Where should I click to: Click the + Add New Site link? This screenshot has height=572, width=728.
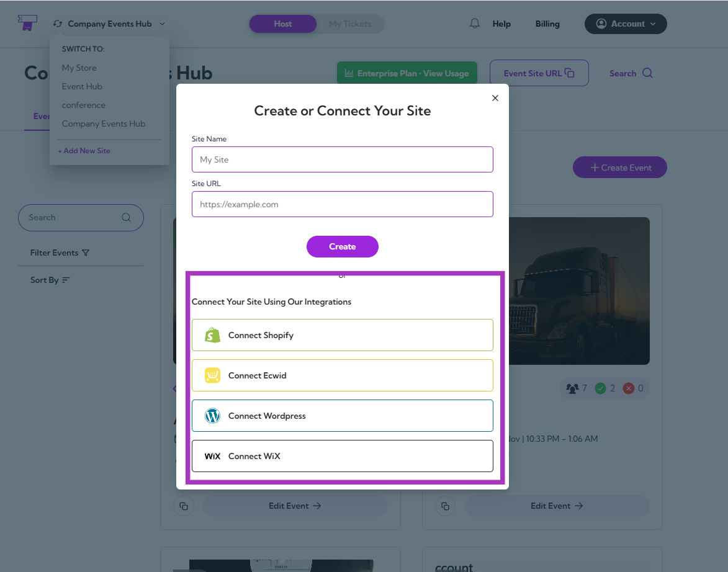84,150
